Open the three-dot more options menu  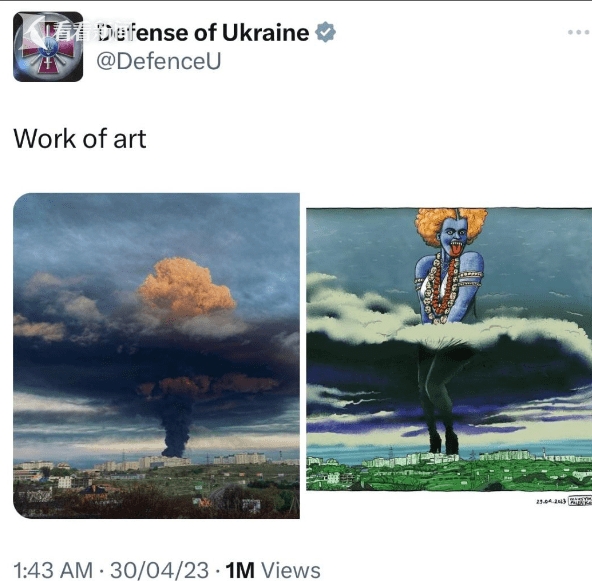tap(580, 32)
